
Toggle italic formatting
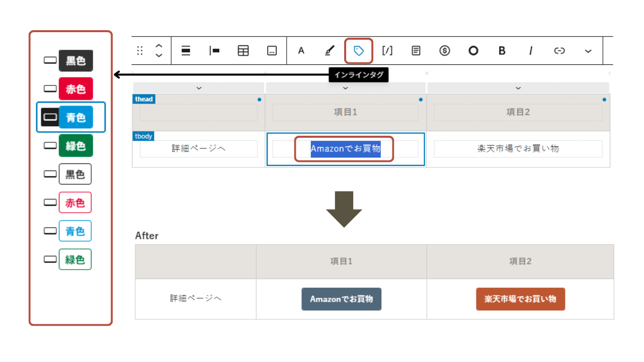point(530,51)
